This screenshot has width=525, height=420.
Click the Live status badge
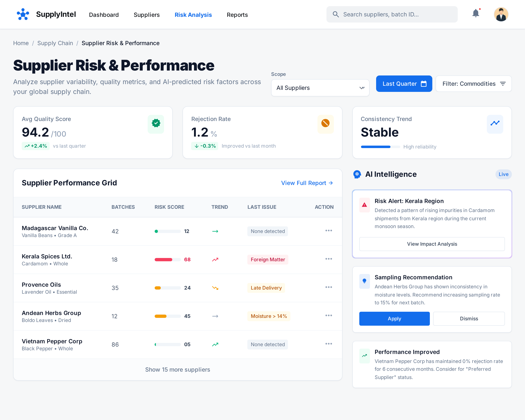(x=503, y=174)
